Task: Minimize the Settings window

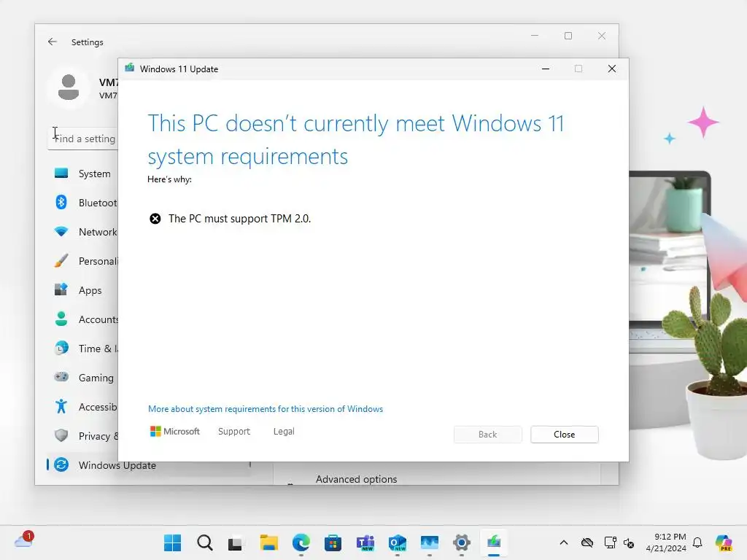Action: tap(535, 36)
